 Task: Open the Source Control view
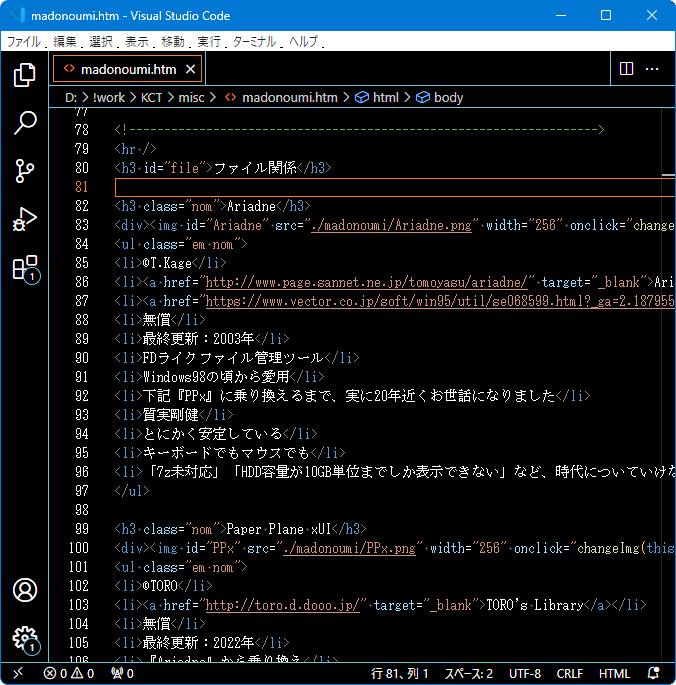click(24, 170)
